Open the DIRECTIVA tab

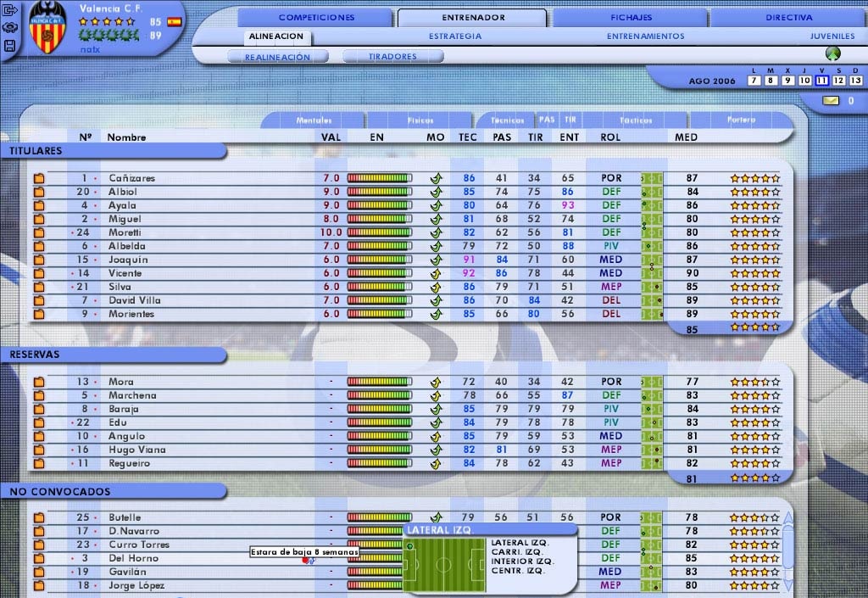tap(789, 18)
